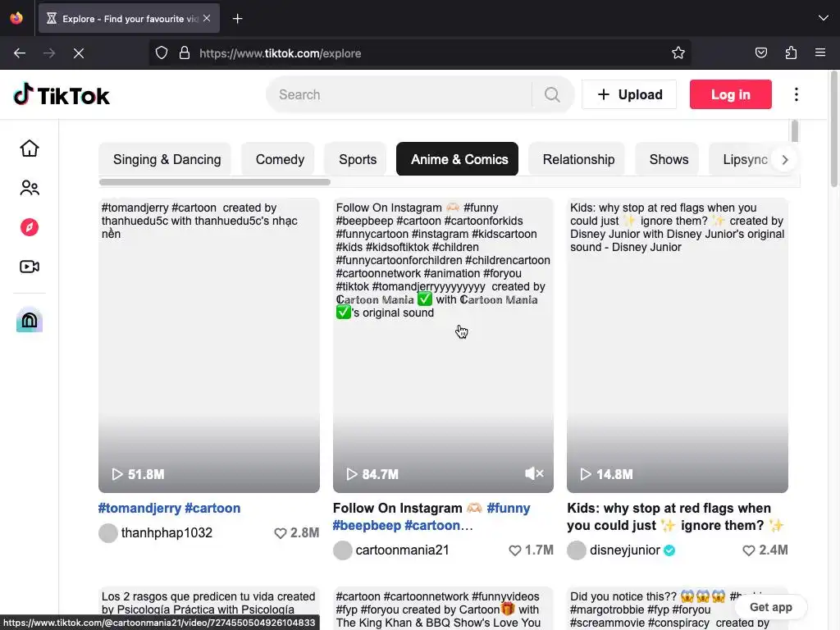The width and height of the screenshot is (840, 630).
Task: Click cartoonmania21's avatar image
Action: pos(342,550)
